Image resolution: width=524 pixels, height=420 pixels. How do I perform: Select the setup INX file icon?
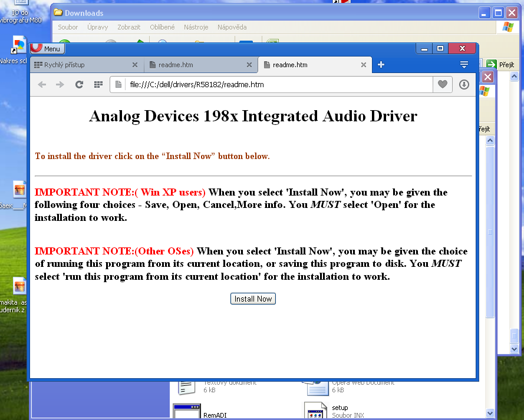tap(315, 411)
